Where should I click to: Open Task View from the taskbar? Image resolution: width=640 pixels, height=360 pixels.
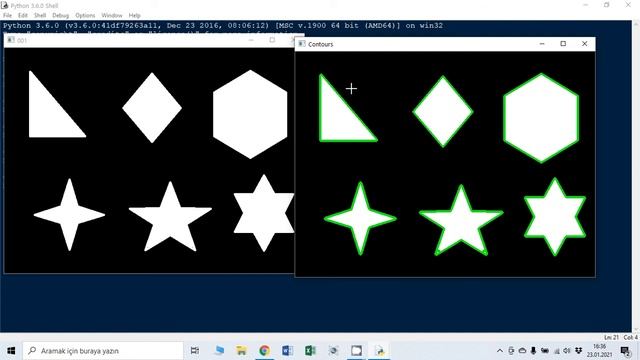click(195, 351)
